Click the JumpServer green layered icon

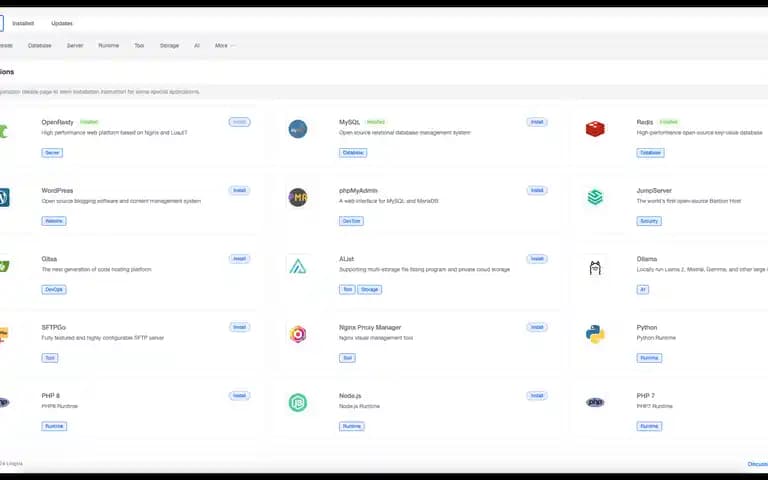click(595, 197)
